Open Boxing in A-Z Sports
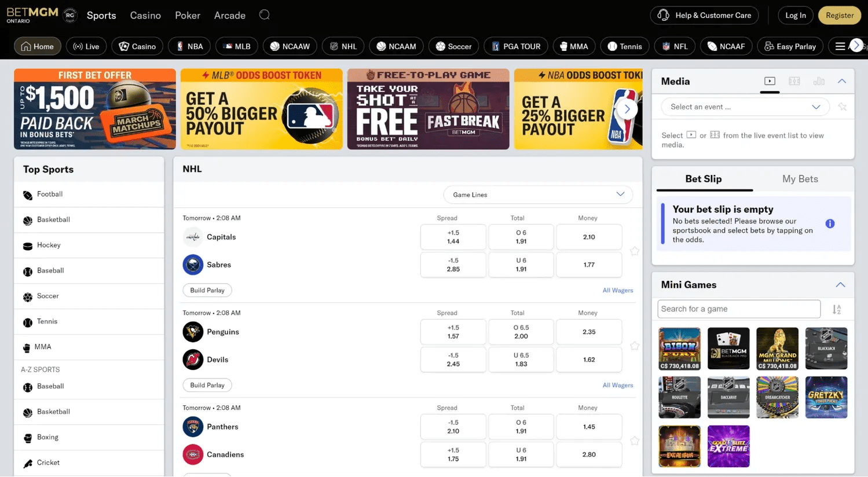The height and width of the screenshot is (477, 868). (89, 438)
